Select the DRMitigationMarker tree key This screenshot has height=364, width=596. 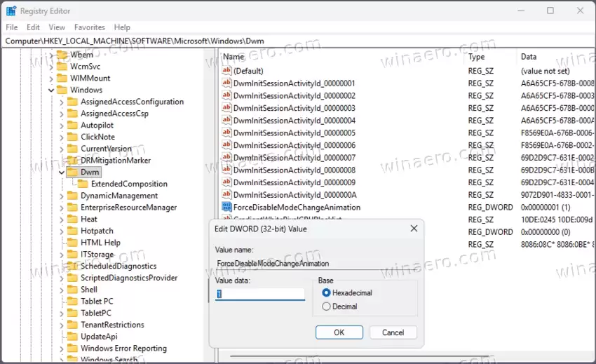click(x=116, y=161)
